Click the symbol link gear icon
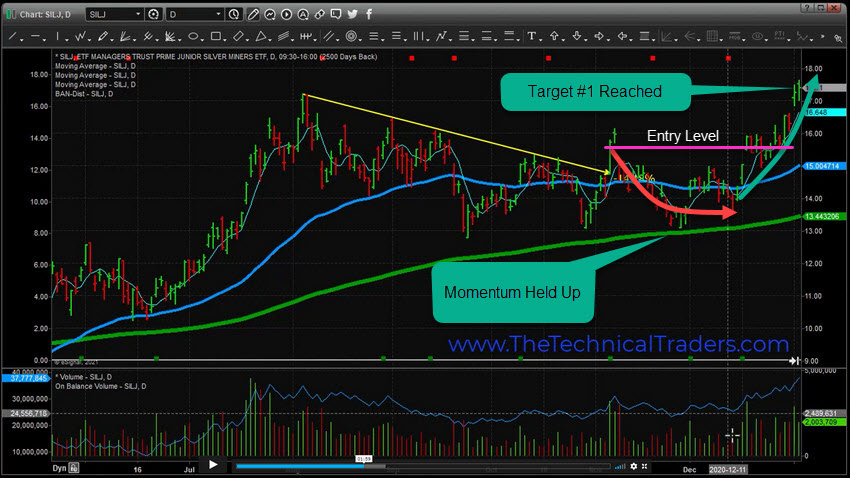This screenshot has height=478, width=850. [153, 15]
